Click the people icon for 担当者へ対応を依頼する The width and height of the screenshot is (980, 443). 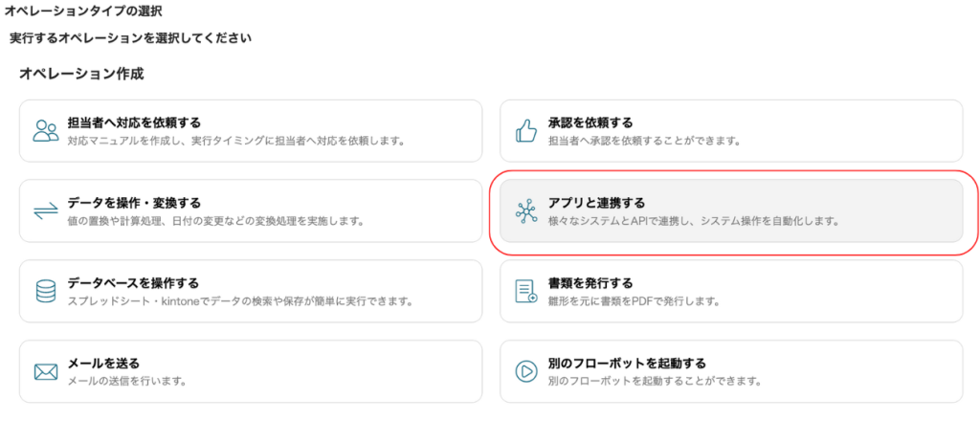(46, 130)
